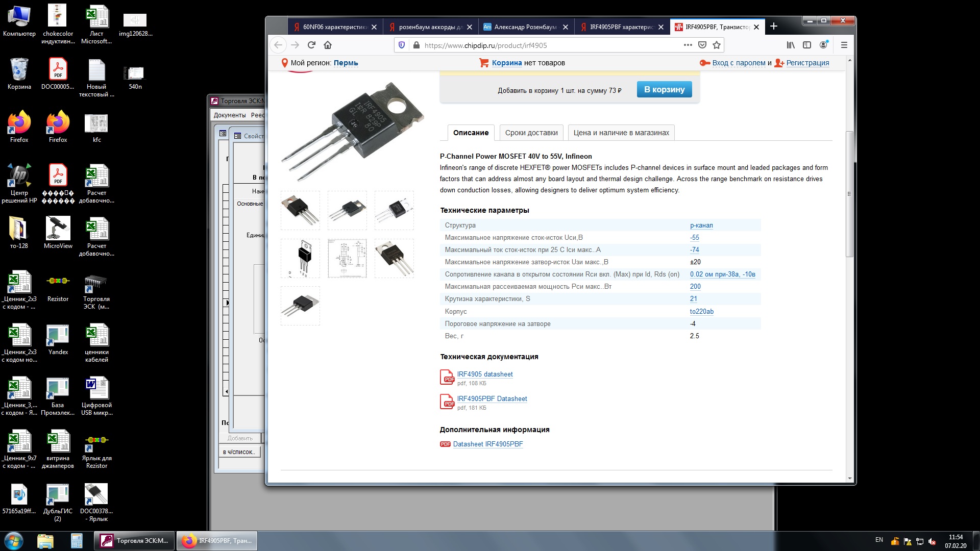Select the dimensional drawing thumbnail

(x=347, y=258)
